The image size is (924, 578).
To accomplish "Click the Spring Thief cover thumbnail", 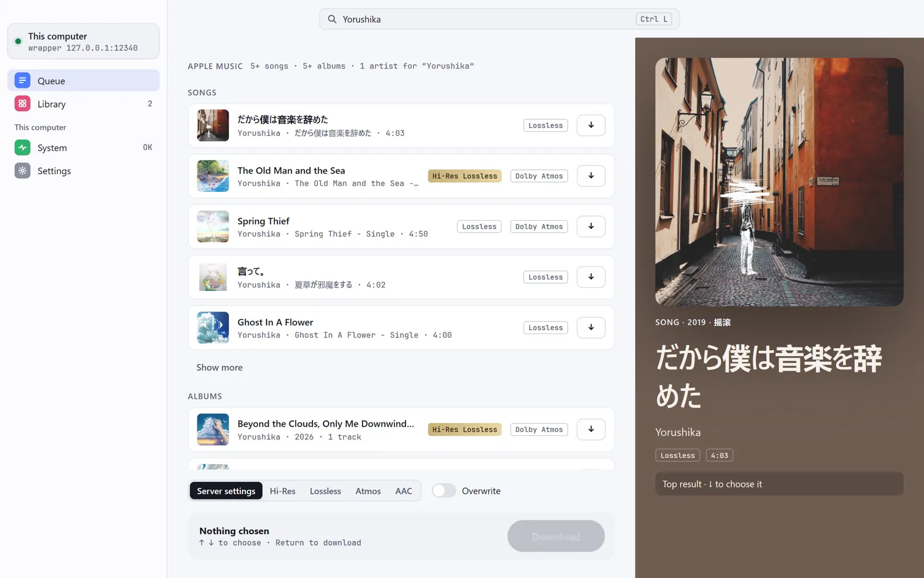I will [213, 227].
